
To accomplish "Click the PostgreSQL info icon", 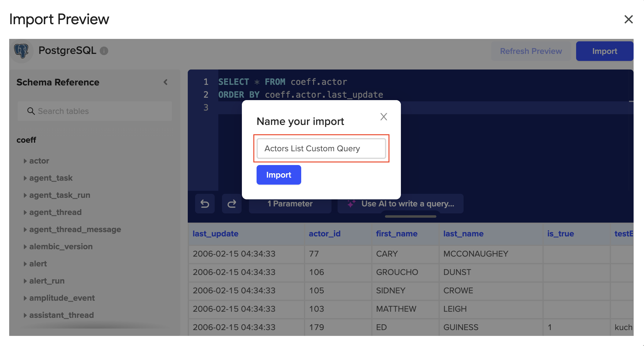I will tap(104, 51).
